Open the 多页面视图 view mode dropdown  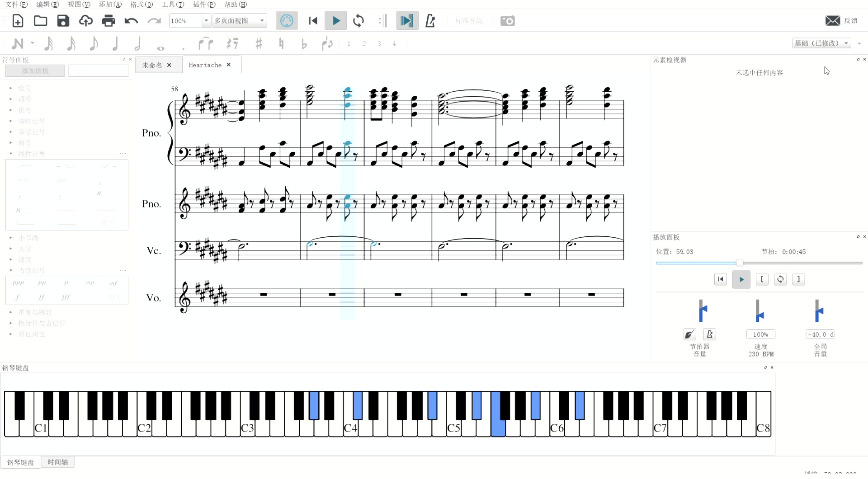(x=240, y=21)
